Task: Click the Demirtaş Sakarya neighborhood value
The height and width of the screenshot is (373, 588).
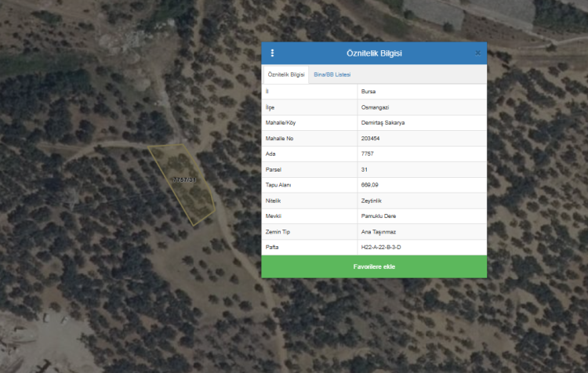Action: [x=383, y=123]
